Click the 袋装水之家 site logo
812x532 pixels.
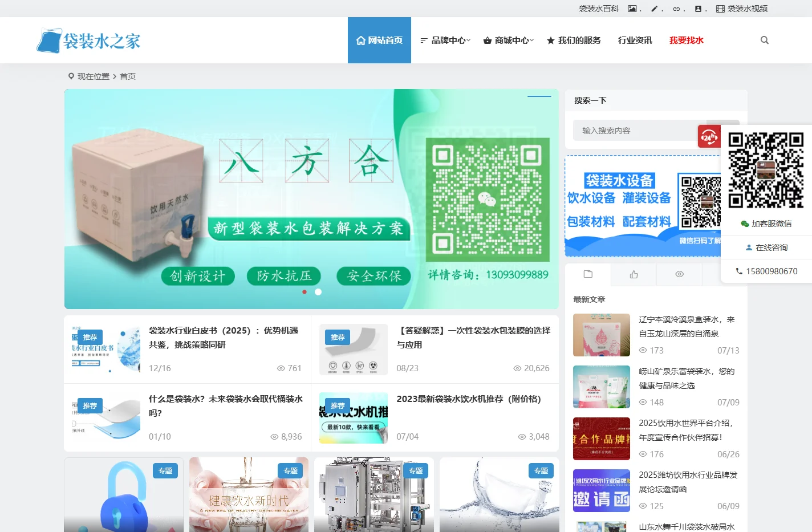pos(89,40)
